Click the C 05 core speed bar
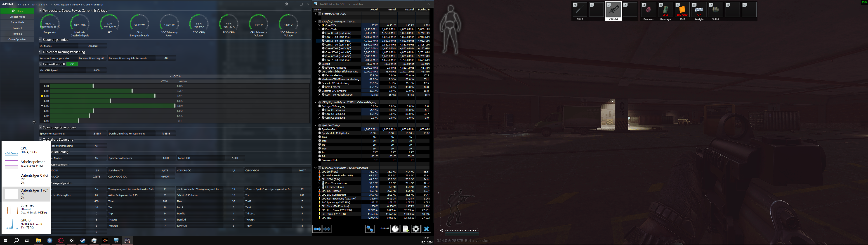 coord(113,106)
